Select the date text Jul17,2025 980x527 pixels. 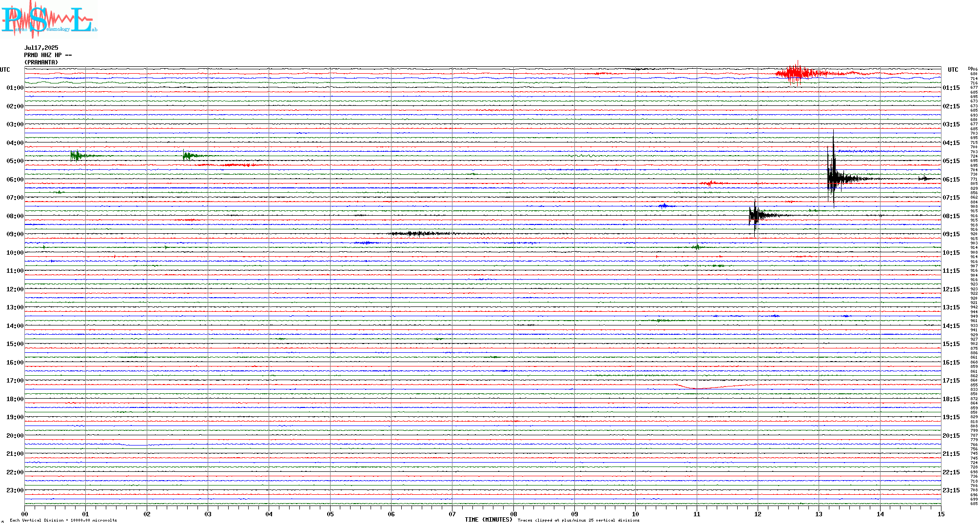41,48
